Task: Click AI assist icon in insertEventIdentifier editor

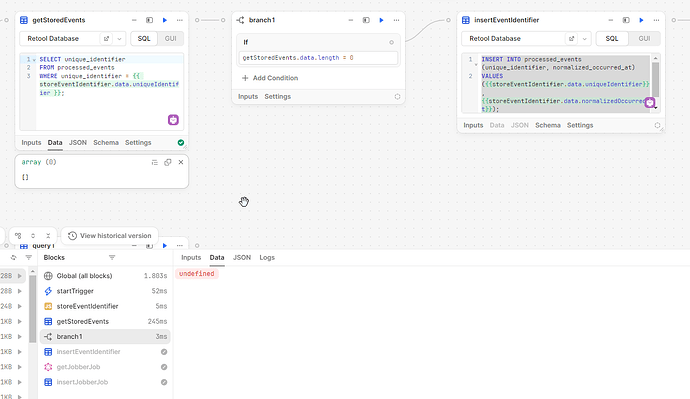Action: (650, 102)
